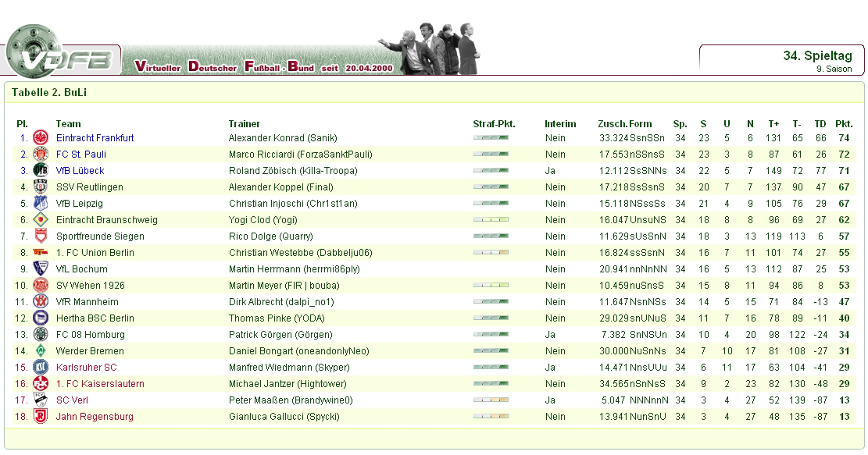868x455 pixels.
Task: Click trainer Thomas Pinke (YODA)
Action: point(277,318)
